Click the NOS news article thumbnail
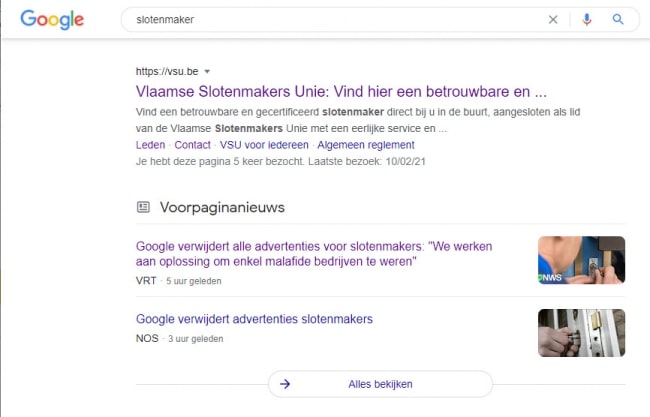 pyautogui.click(x=581, y=332)
